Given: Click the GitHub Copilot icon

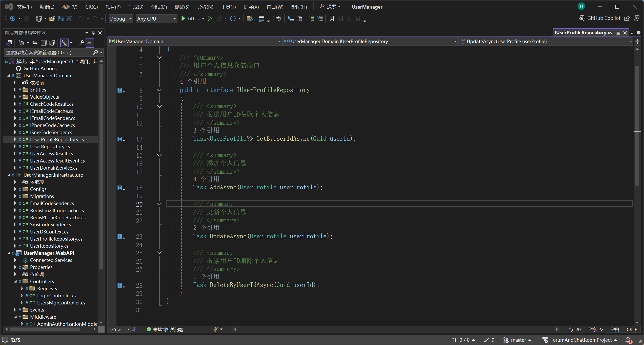Looking at the screenshot, I should (x=582, y=18).
